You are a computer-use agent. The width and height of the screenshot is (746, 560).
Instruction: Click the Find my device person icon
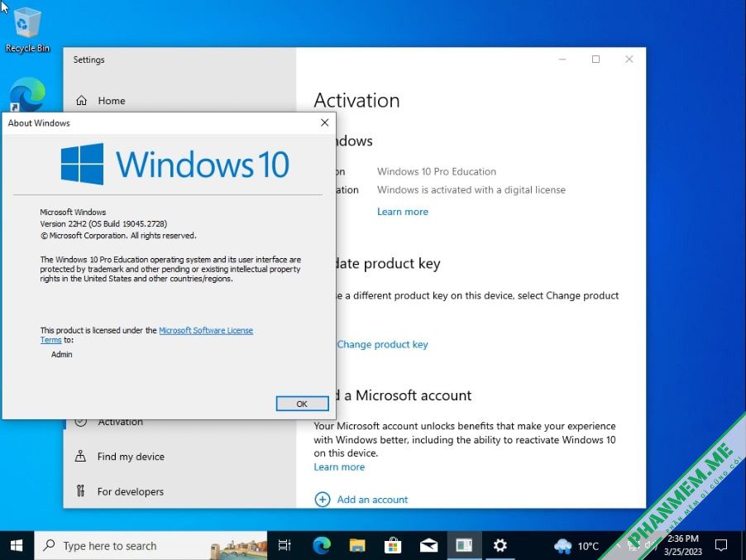point(80,456)
